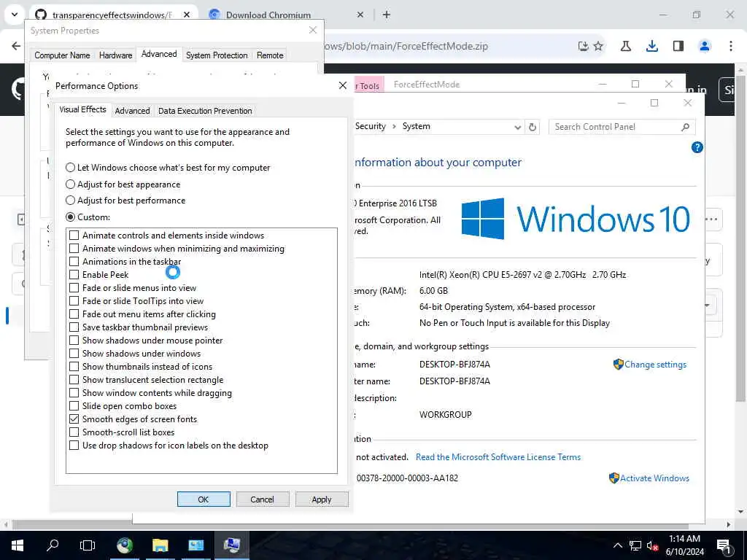Enable Show shadows under mouse pointer
Screen dimensions: 747x560
point(74,341)
